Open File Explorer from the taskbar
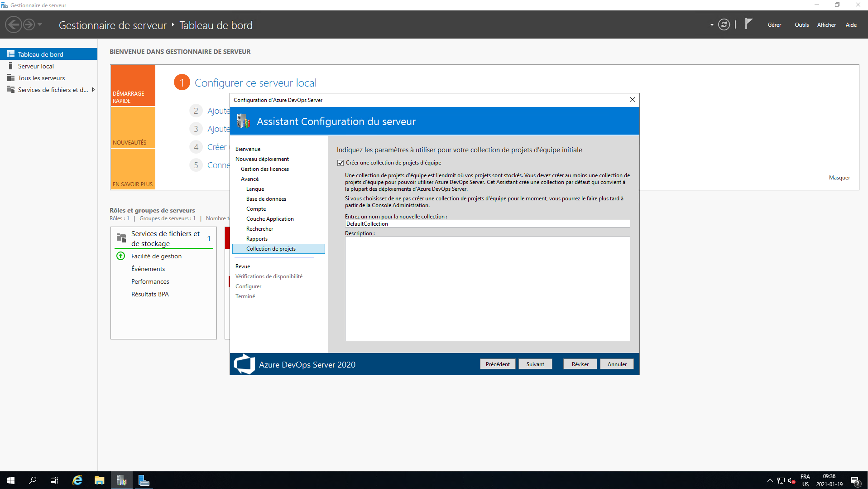Screen dimensions: 868x489 click(100, 480)
